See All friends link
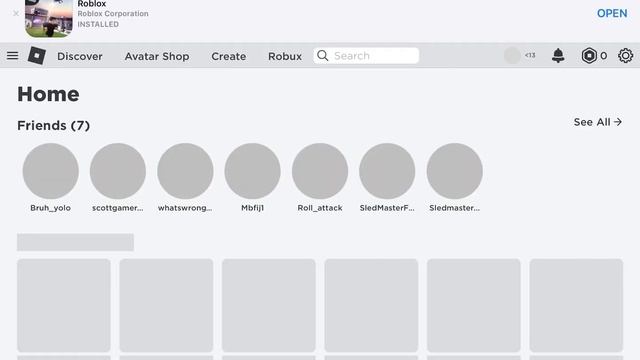Image resolution: width=640 pixels, height=360 pixels. (x=598, y=122)
